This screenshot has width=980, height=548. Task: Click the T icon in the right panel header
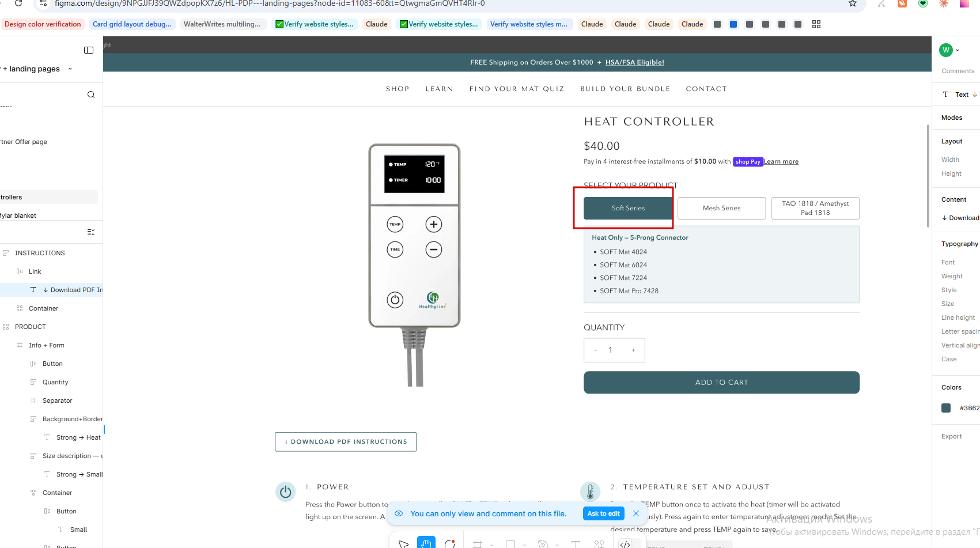[945, 95]
